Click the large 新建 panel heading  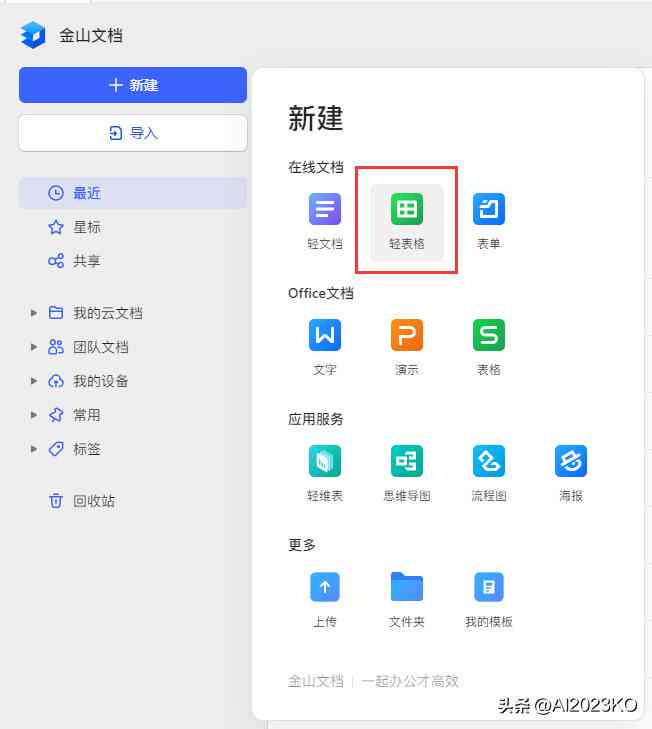point(316,118)
